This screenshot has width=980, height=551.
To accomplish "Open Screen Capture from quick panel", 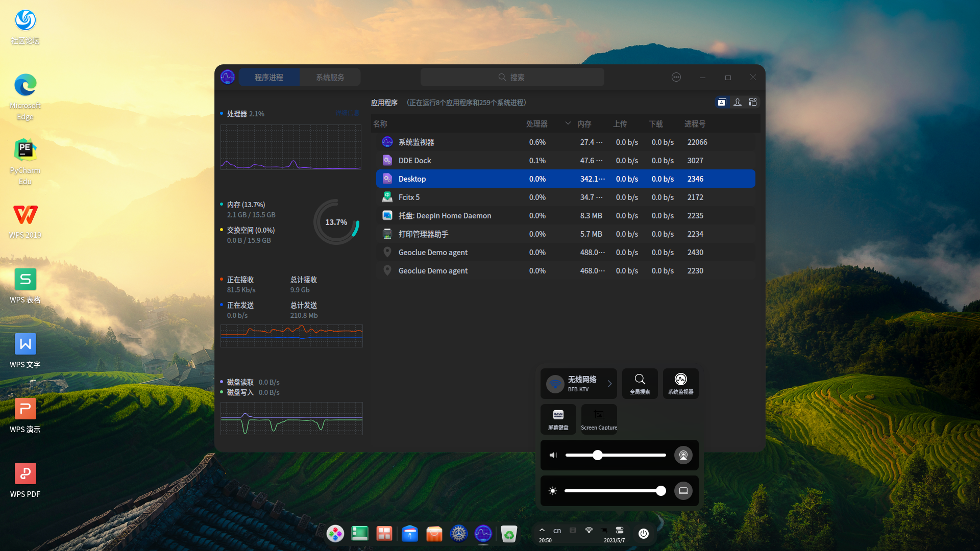I will (599, 419).
